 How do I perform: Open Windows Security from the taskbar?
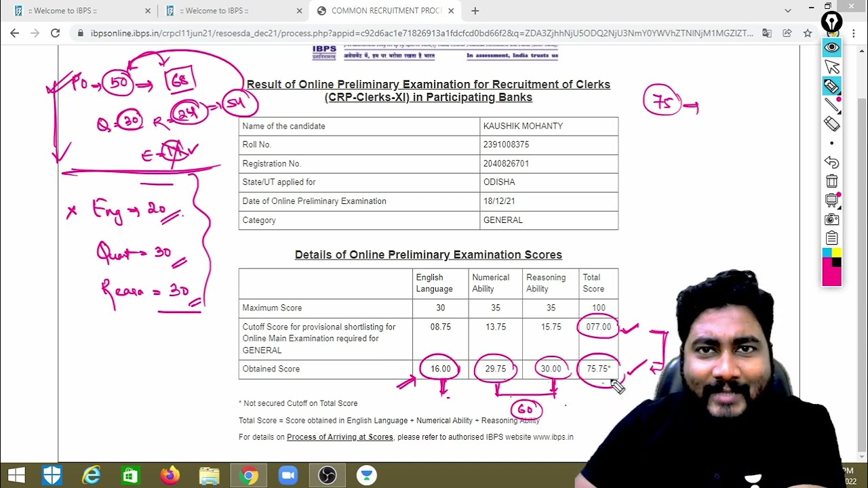point(52,475)
